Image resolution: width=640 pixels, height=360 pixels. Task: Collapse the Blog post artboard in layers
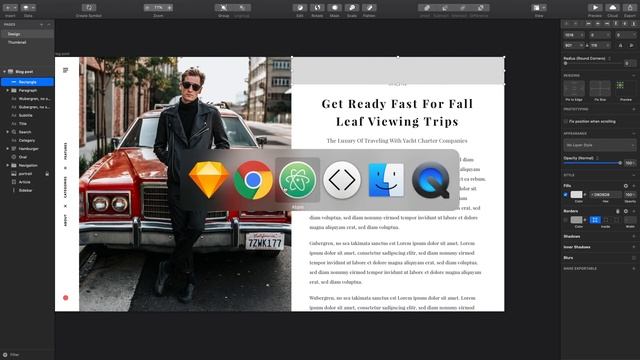point(4,72)
